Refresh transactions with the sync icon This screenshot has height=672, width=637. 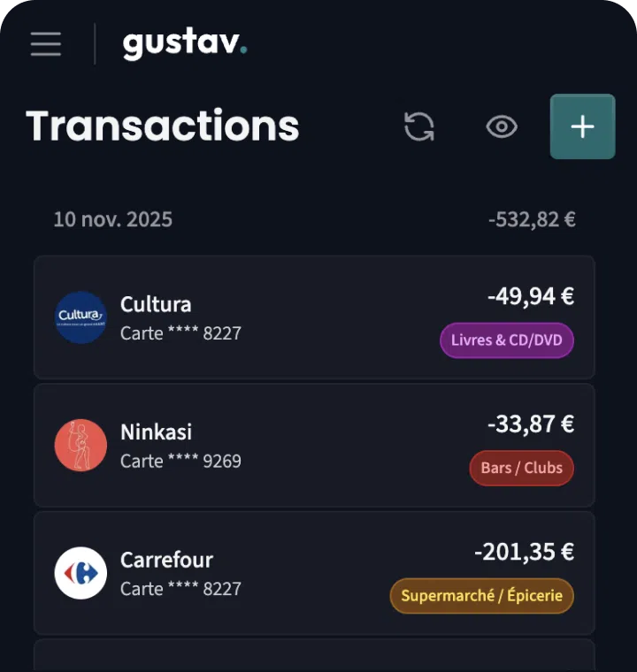419,126
